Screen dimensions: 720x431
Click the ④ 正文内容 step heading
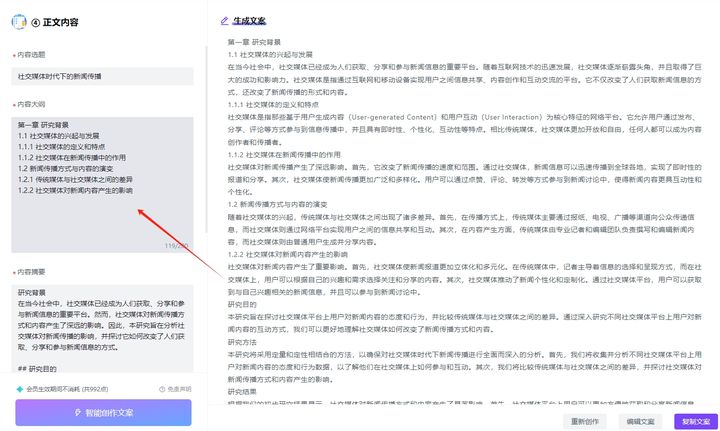(x=55, y=22)
